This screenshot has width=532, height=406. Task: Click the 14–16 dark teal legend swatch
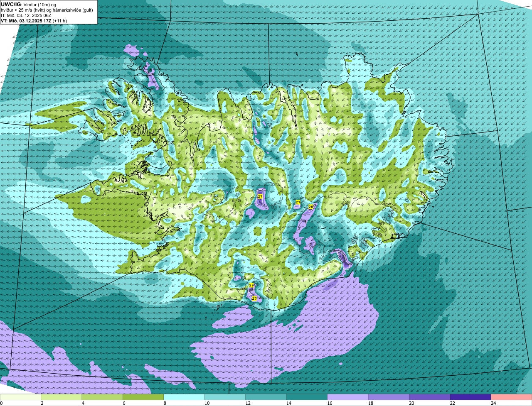[307, 397]
